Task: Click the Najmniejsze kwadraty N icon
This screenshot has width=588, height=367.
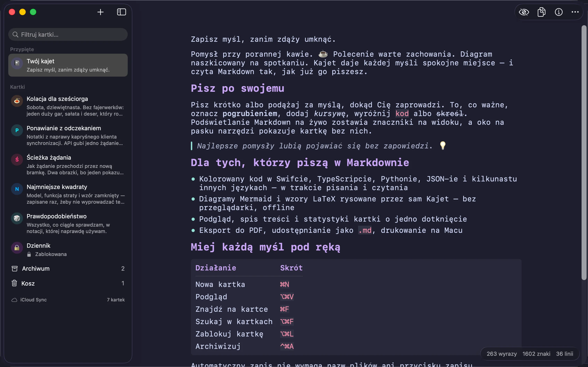Action: [x=17, y=189]
